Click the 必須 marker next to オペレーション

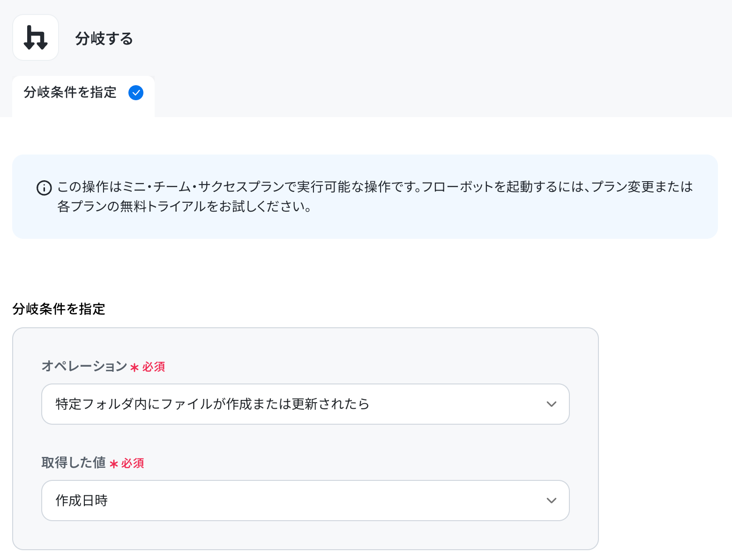point(154,367)
